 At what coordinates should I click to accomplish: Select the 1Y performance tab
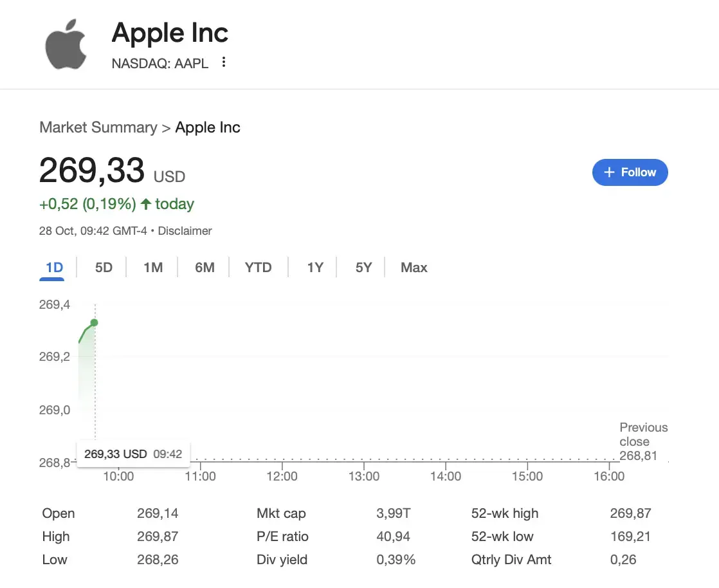coord(314,267)
